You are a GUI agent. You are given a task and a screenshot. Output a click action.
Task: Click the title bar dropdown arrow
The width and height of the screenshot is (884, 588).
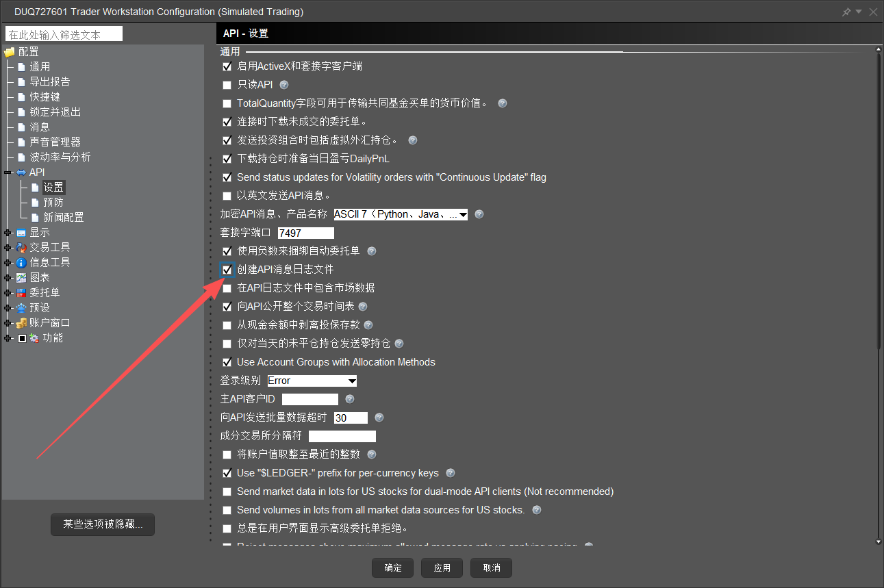pyautogui.click(x=859, y=12)
